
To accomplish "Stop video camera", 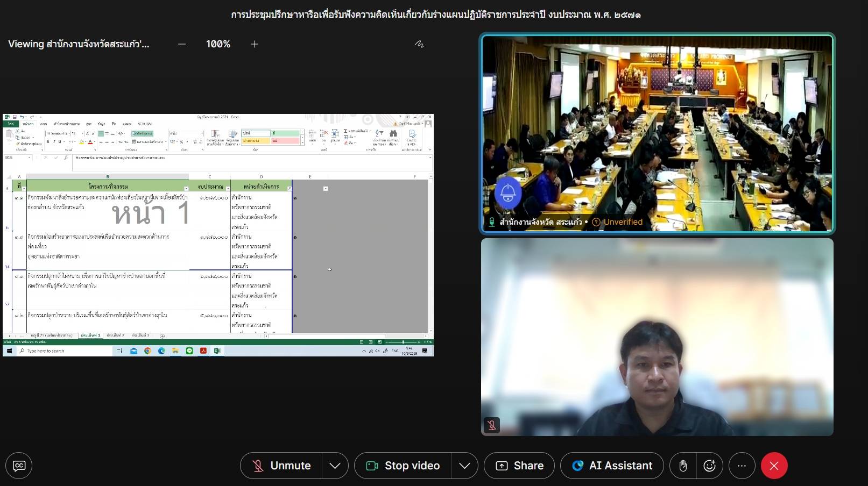I will (403, 466).
